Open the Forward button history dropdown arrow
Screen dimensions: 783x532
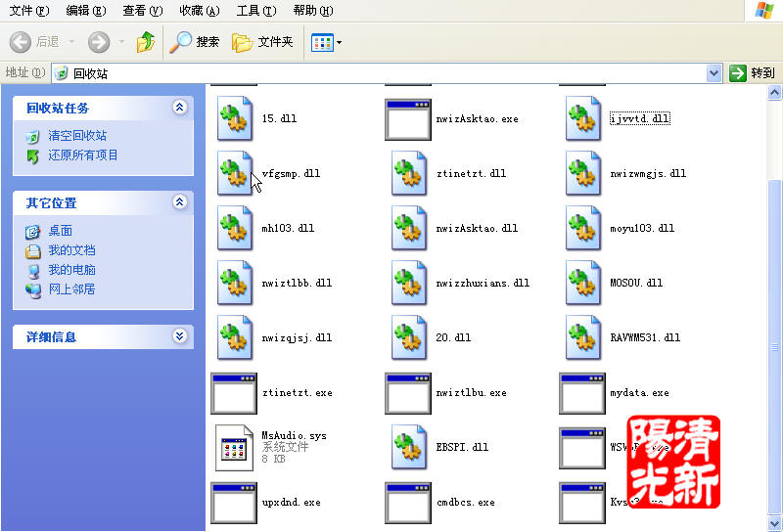coord(121,42)
